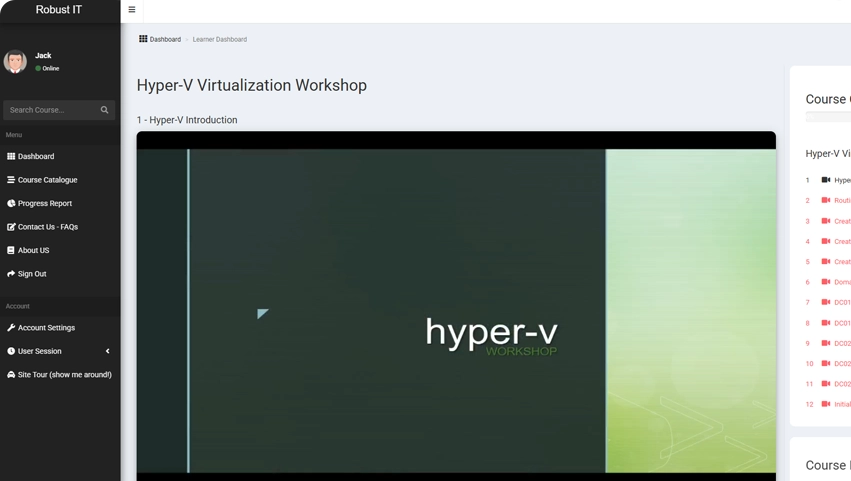Click the video icon for lesson 1
The image size is (851, 481).
click(x=825, y=180)
